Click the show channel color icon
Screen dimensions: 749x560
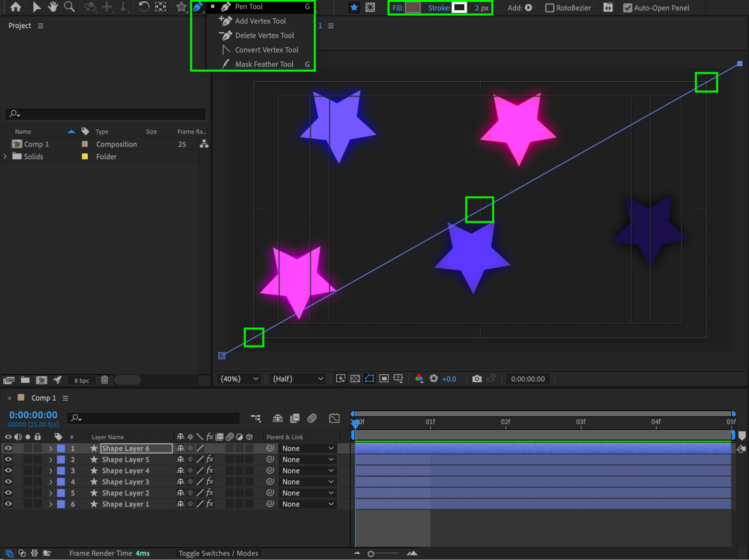click(419, 379)
